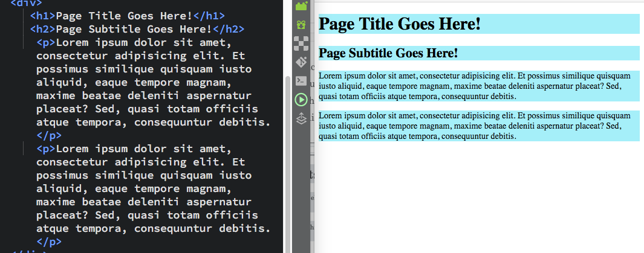This screenshot has width=644, height=253.
Task: Open the Extension Manager lego brick icon
Action: pyautogui.click(x=302, y=6)
